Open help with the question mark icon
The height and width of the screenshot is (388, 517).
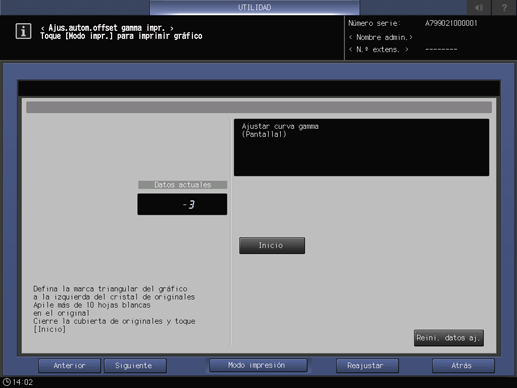coord(504,7)
